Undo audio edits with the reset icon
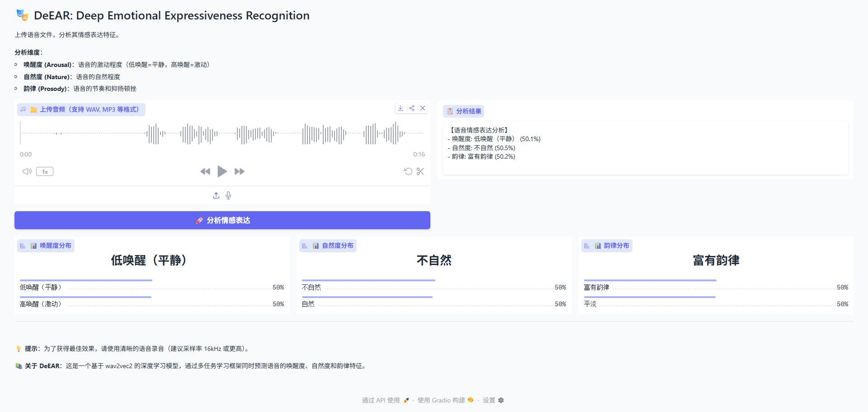This screenshot has height=412, width=868. (x=408, y=171)
